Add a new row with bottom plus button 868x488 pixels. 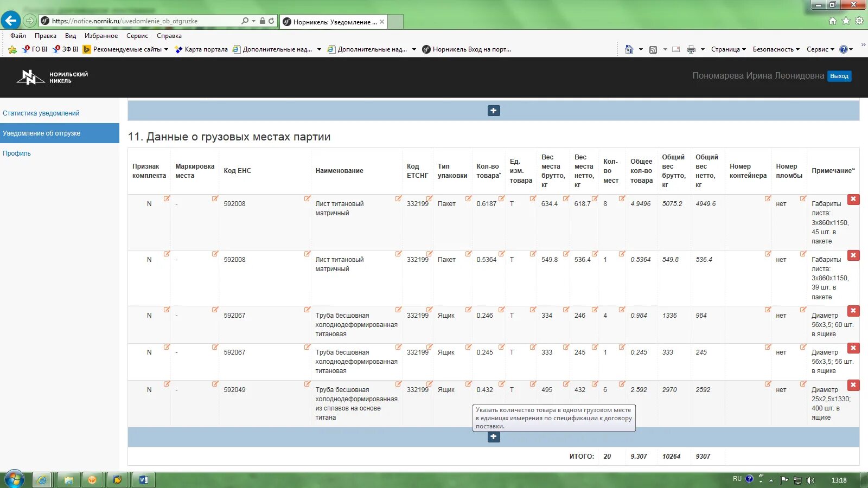pos(494,436)
